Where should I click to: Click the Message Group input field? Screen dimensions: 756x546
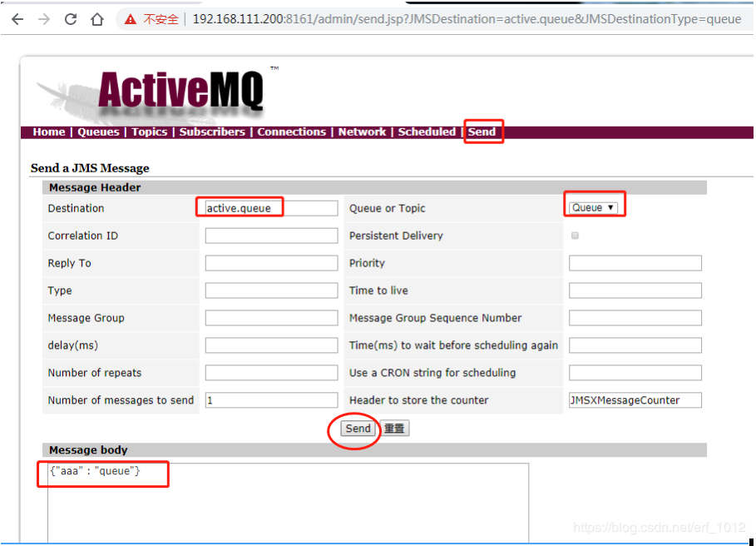coord(271,318)
